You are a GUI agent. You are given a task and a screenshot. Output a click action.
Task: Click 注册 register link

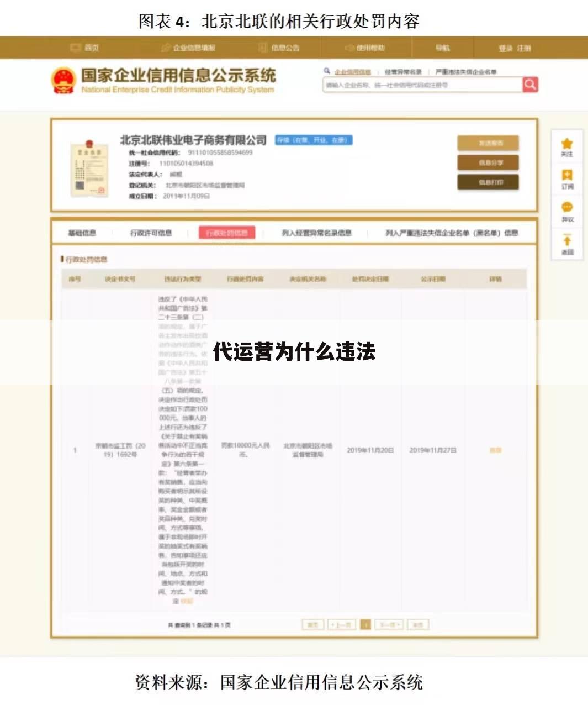pos(524,49)
